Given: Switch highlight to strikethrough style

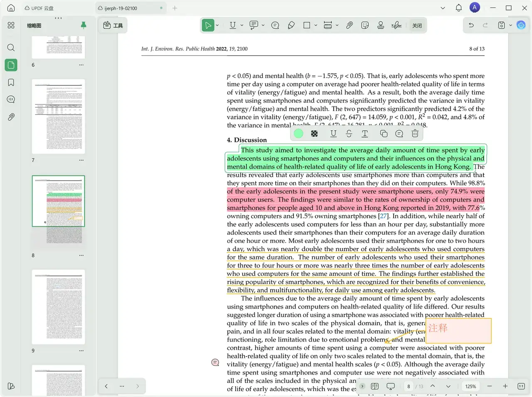Looking at the screenshot, I should (349, 134).
